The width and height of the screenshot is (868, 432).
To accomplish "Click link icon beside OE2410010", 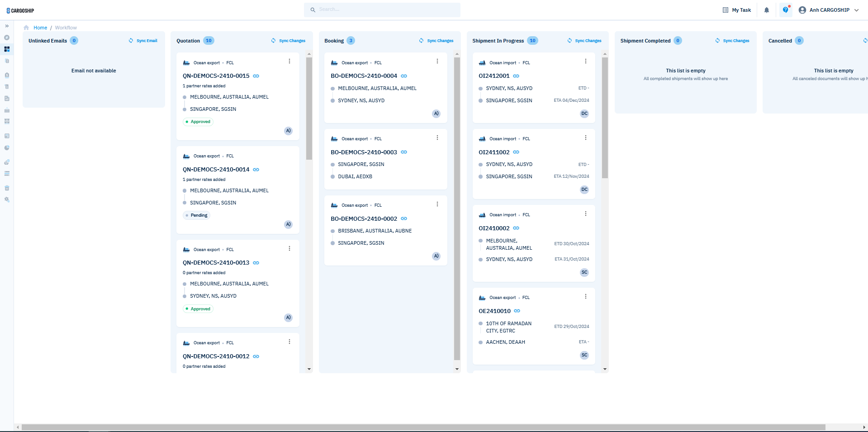I will click(517, 311).
